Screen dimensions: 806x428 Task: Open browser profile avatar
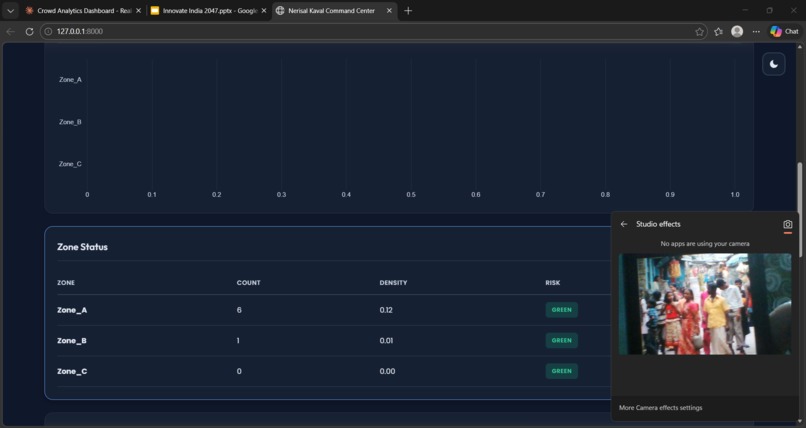coord(737,31)
